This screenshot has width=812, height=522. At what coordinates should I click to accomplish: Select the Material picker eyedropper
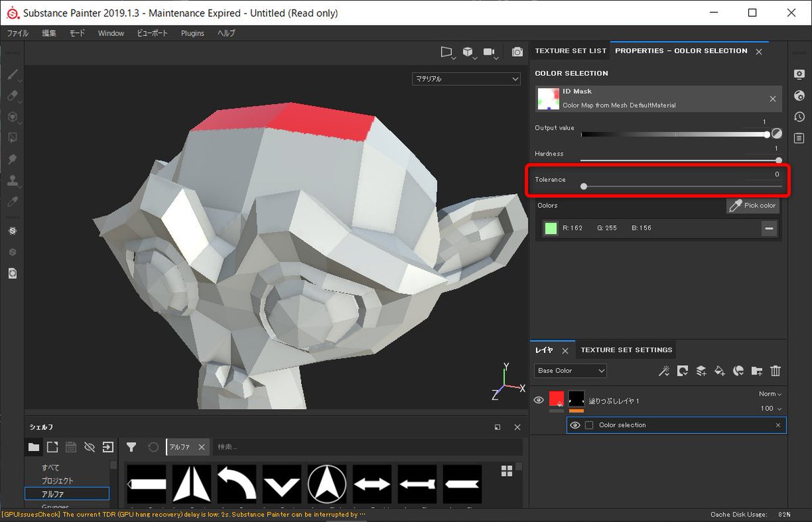[12, 201]
